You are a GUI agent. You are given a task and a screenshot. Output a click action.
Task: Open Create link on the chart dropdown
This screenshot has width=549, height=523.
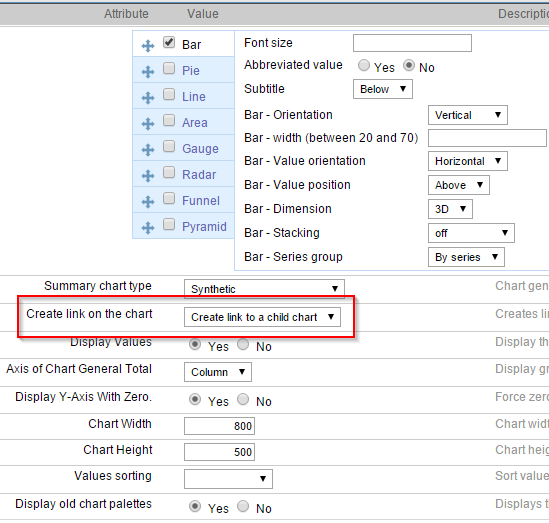coord(262,317)
